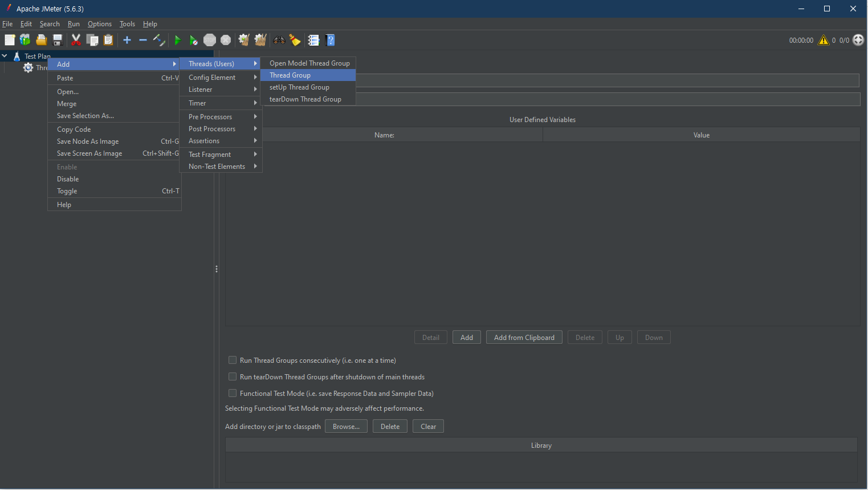Start the test with green play icon
This screenshot has width=868, height=490.
pos(178,40)
